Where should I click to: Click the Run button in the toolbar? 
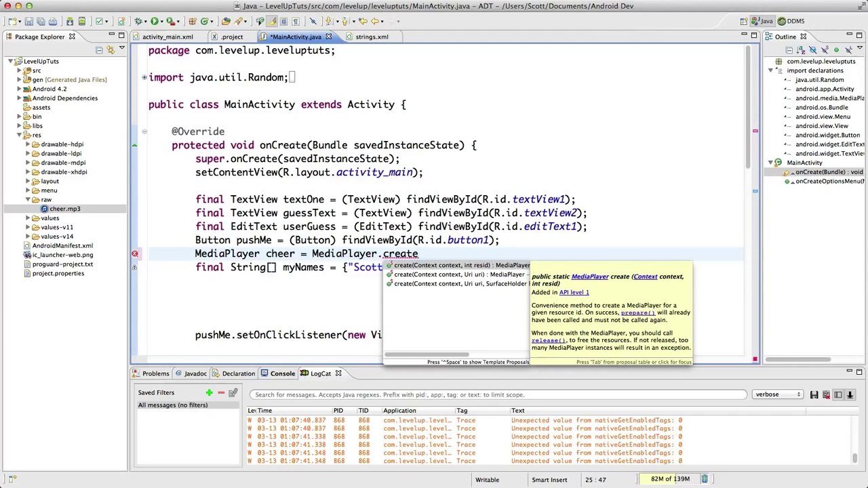(x=155, y=22)
